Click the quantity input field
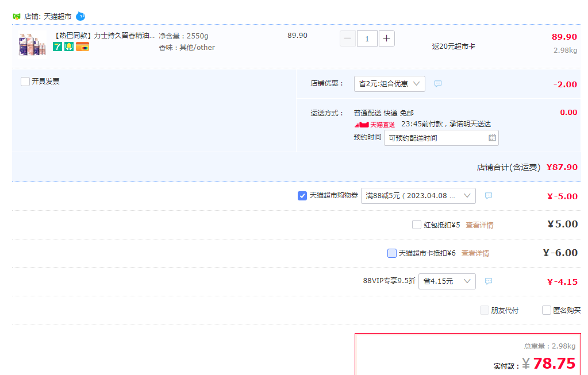 coord(367,38)
